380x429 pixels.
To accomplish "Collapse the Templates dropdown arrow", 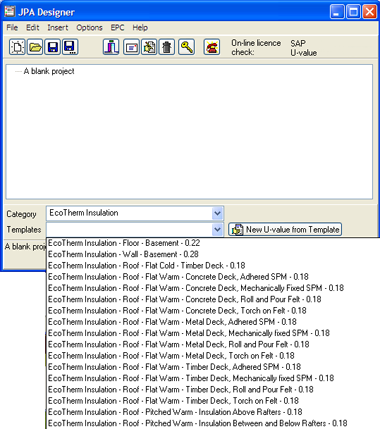I will click(217, 230).
